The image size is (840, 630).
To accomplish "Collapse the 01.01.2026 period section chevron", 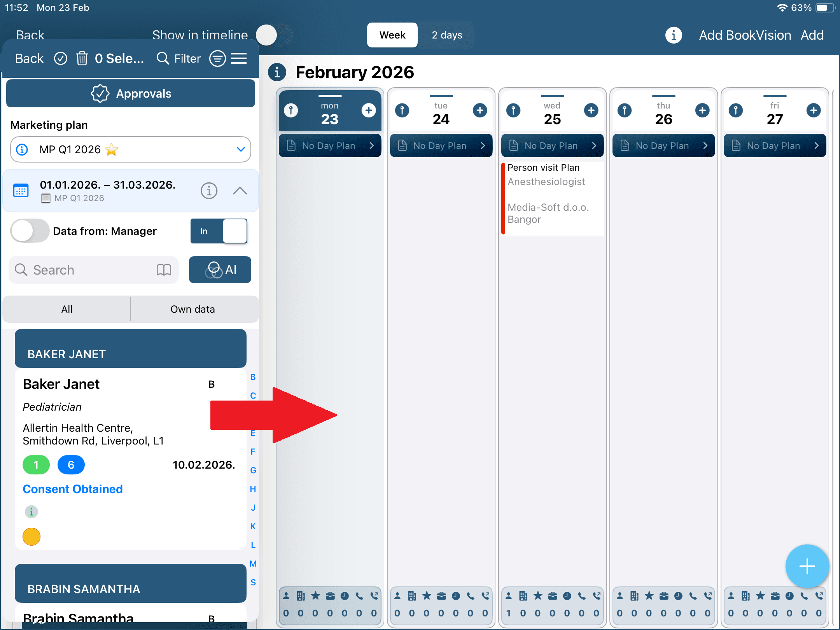I will 240,191.
